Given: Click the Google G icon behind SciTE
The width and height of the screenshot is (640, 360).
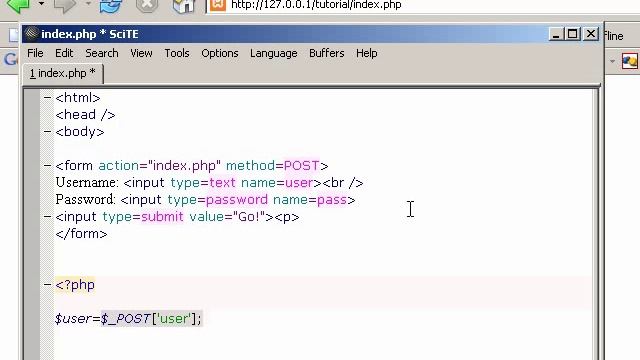Looking at the screenshot, I should click(10, 60).
